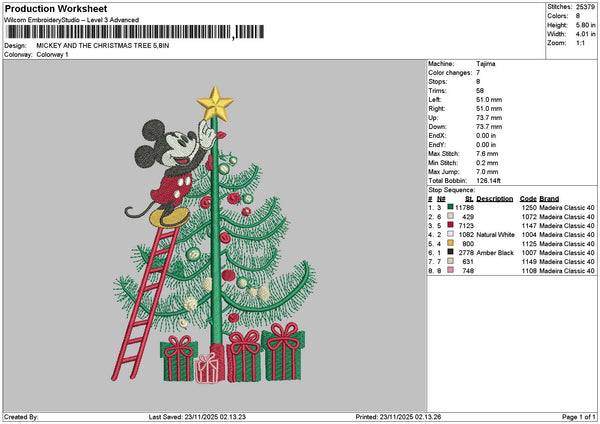Click the Colors value 8 in header
600x424 pixels.
click(x=578, y=16)
